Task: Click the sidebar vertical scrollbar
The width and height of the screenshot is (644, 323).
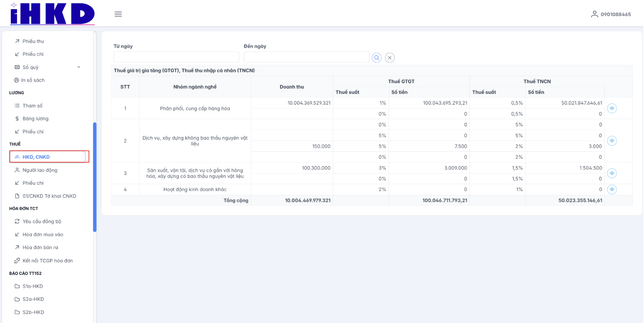Action: pos(95,177)
